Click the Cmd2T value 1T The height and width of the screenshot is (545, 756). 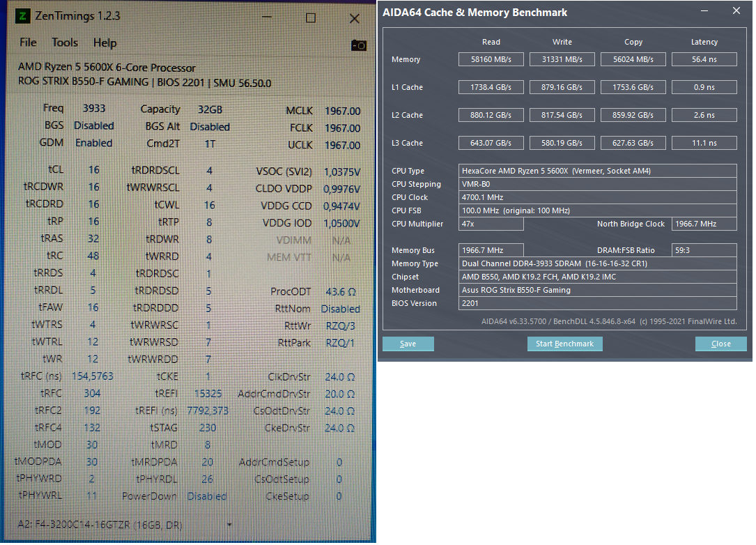pyautogui.click(x=210, y=144)
